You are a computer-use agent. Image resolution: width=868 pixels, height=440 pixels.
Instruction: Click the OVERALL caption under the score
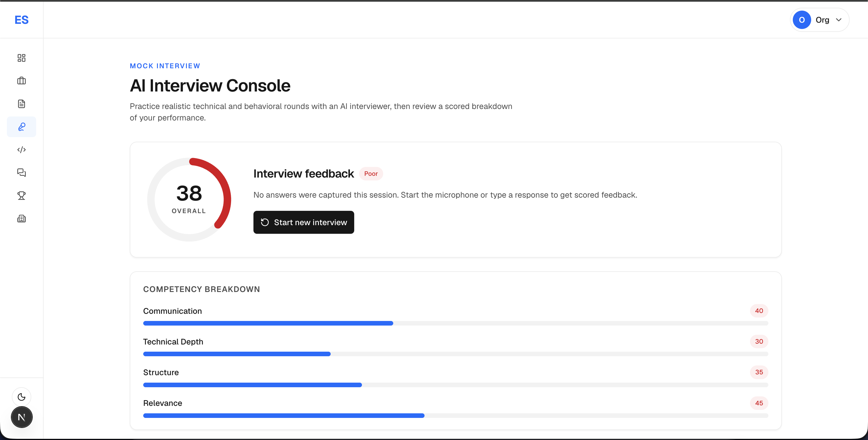[x=189, y=211]
